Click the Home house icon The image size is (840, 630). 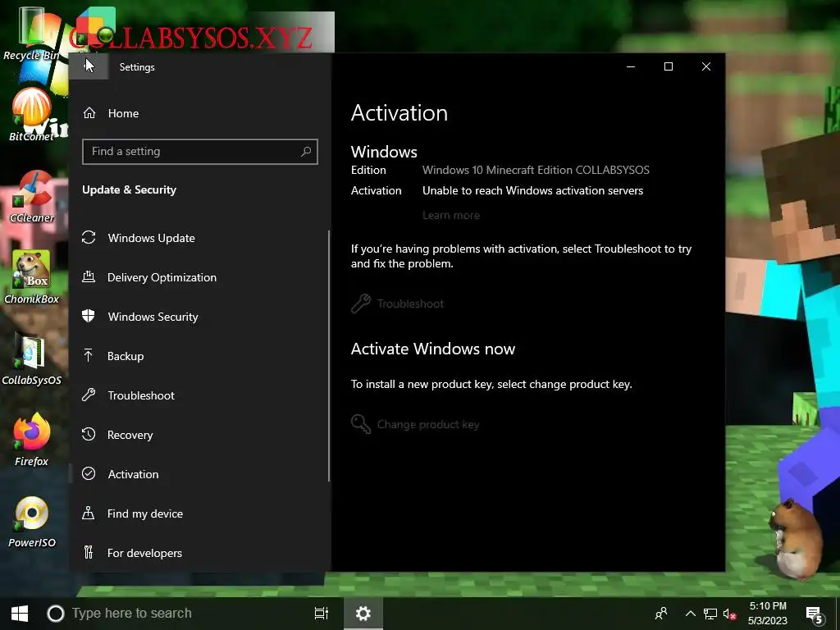click(89, 113)
